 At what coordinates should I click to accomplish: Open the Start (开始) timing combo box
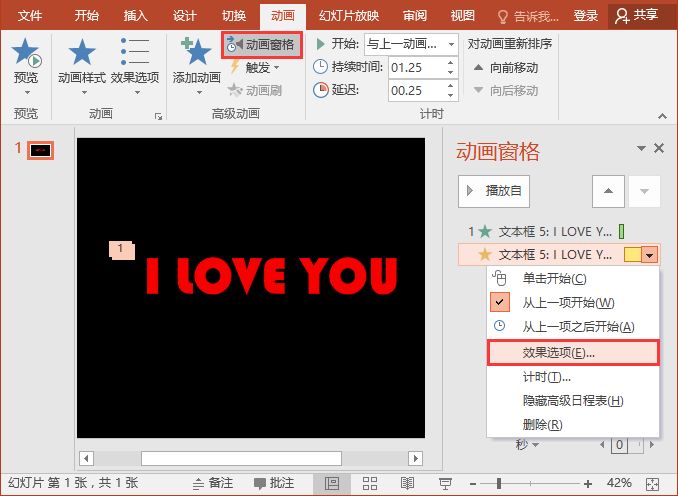click(x=411, y=44)
